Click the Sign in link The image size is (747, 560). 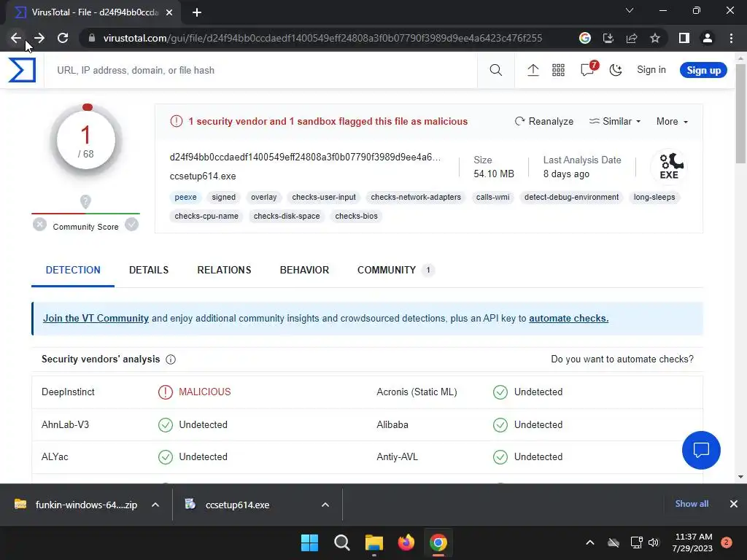[651, 69]
